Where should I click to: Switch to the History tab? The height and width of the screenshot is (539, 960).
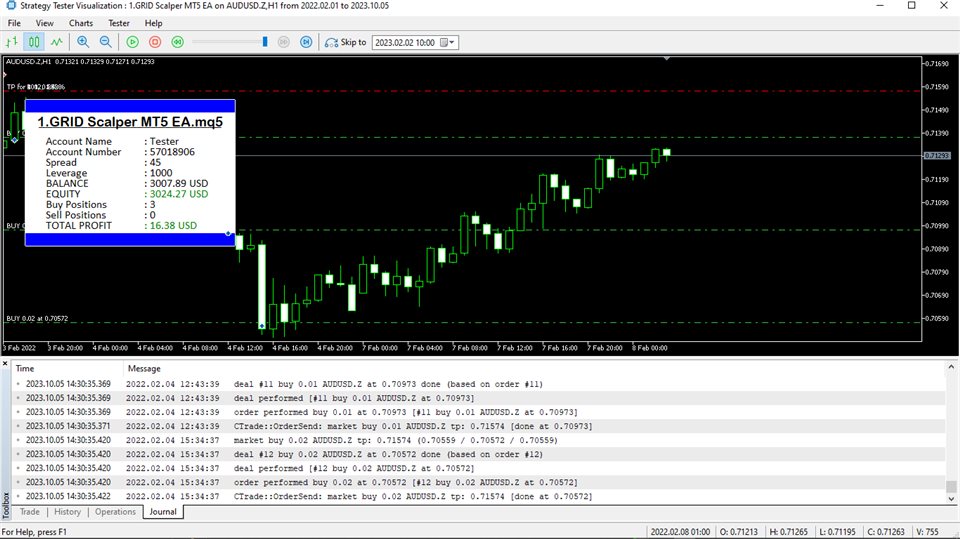click(67, 511)
